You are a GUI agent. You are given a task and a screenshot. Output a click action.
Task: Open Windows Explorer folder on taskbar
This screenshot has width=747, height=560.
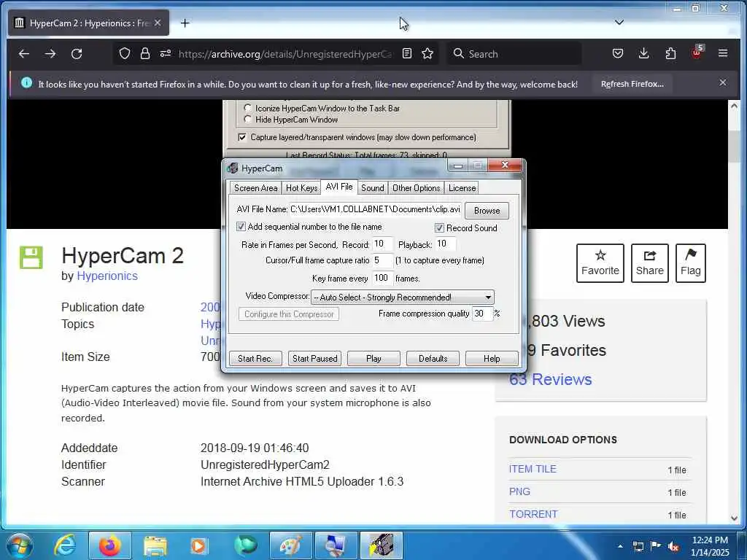pos(155,546)
